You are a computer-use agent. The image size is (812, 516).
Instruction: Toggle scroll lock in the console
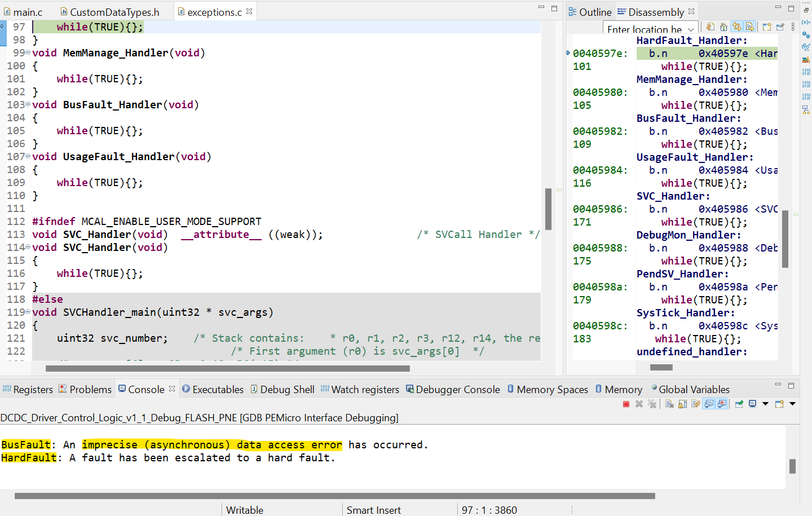682,404
